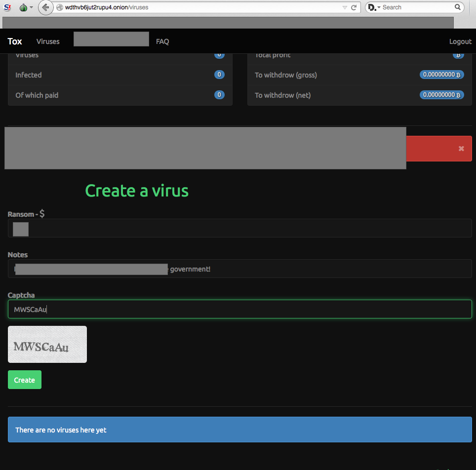Image resolution: width=476 pixels, height=470 pixels.
Task: Open the Viruses navigation tab
Action: tap(48, 41)
